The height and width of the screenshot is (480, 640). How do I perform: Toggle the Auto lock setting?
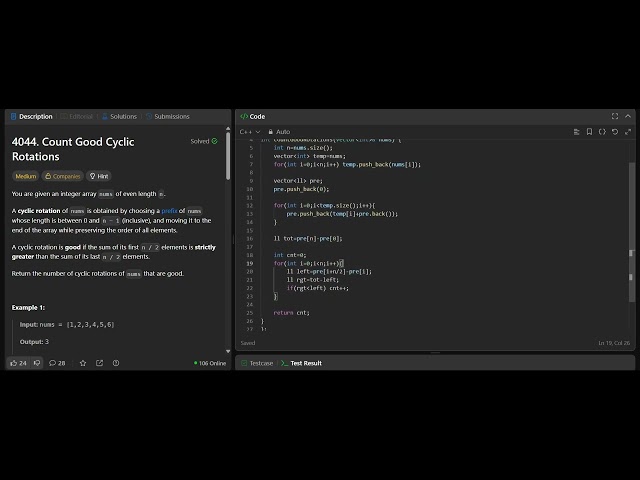point(279,132)
